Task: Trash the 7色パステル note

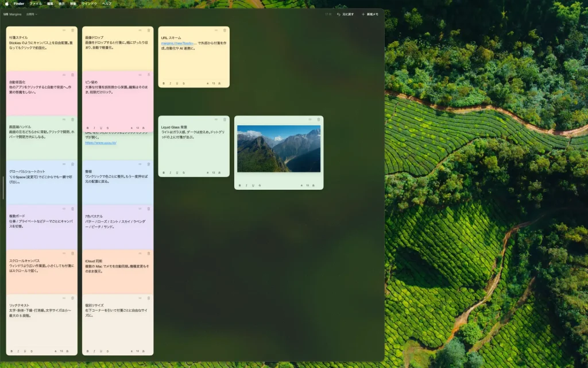Action: [x=149, y=209]
